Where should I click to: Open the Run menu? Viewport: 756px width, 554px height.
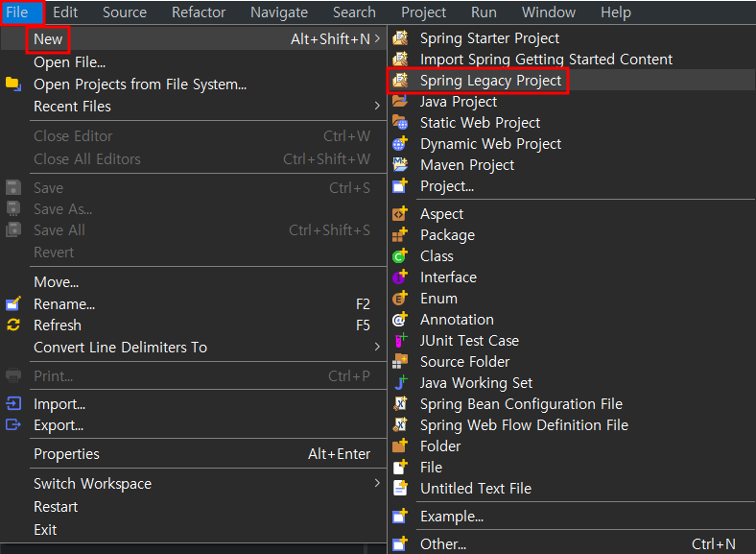pyautogui.click(x=484, y=12)
